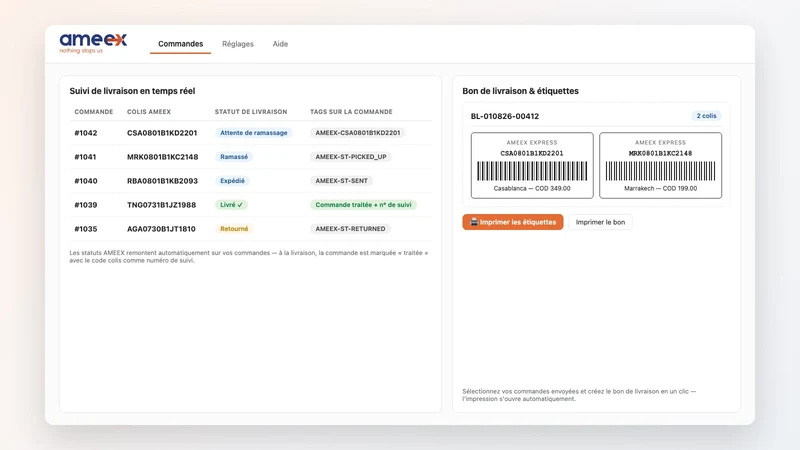This screenshot has width=800, height=450.
Task: Click the STATUT DE LIVRAISON column header
Action: click(251, 112)
